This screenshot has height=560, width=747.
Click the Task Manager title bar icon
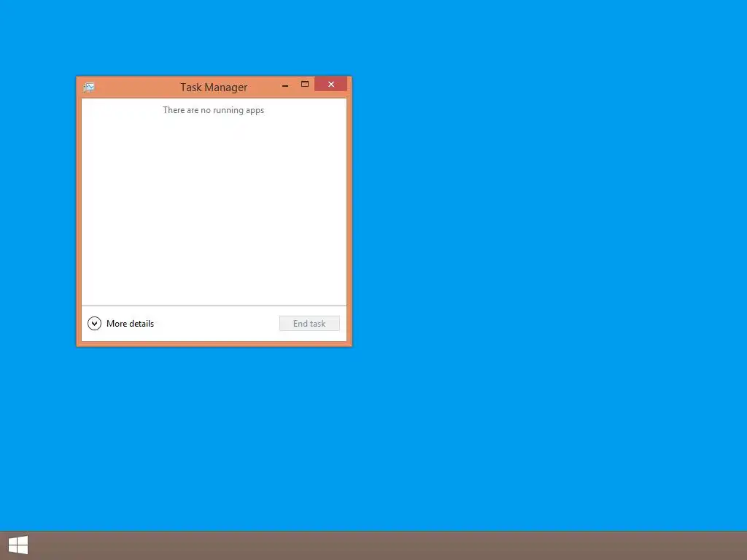89,87
